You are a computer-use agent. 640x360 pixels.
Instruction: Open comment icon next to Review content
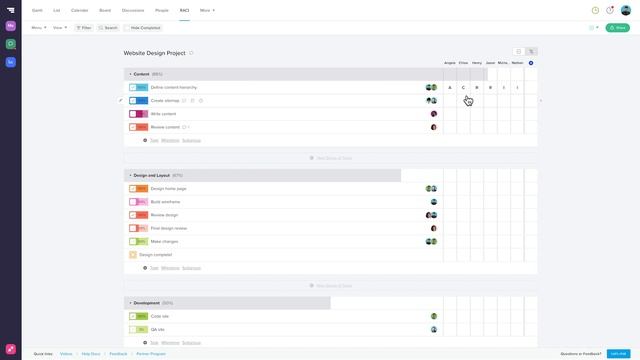tap(184, 127)
